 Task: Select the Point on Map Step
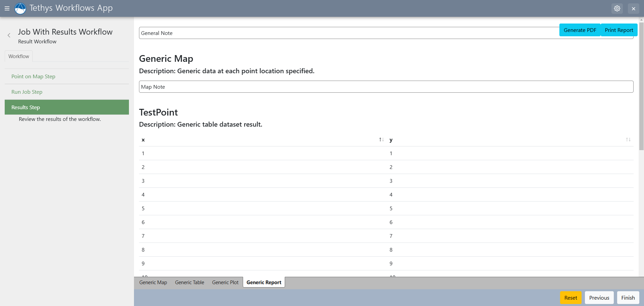coord(33,76)
